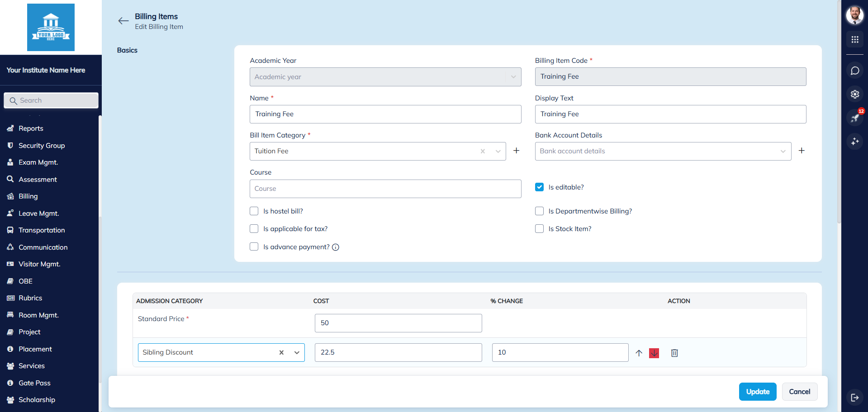Viewport: 868px width, 412px height.
Task: Move Sibling Discount row down
Action: (x=654, y=353)
